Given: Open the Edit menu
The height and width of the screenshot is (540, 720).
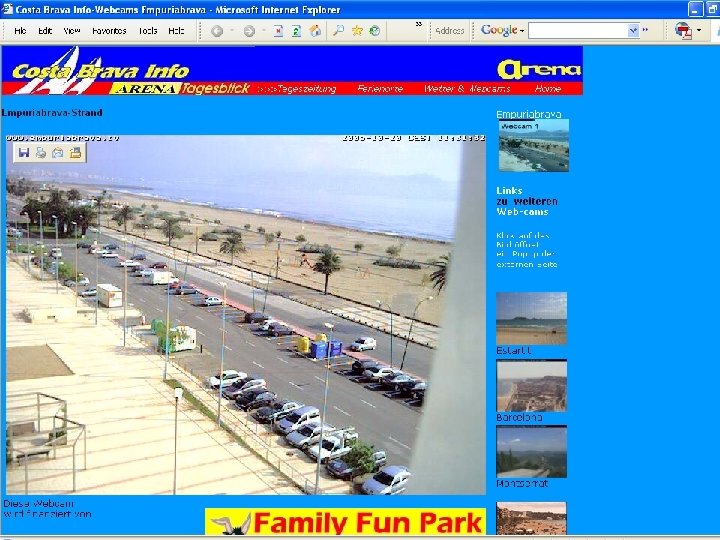Looking at the screenshot, I should [x=45, y=31].
